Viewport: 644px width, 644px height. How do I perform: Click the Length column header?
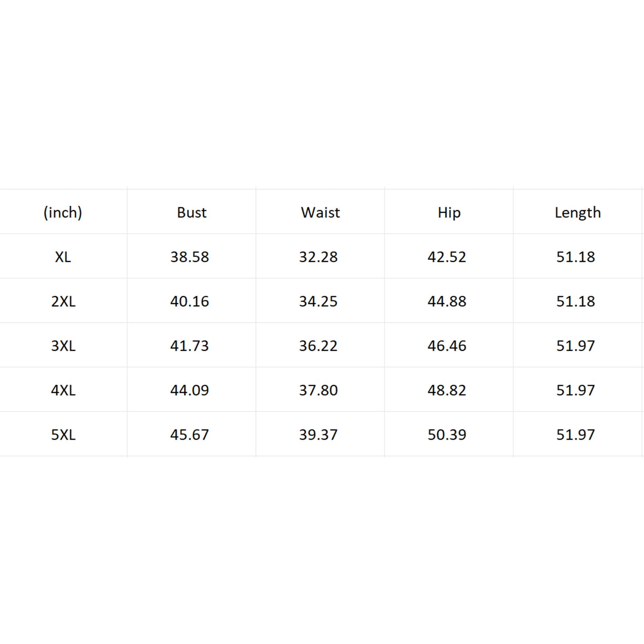click(578, 213)
